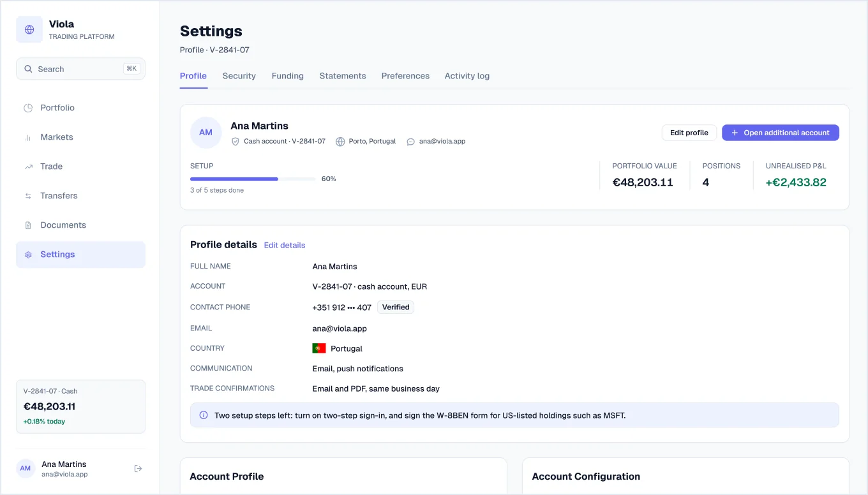
Task: Click 'Email and PDF, same business day' text
Action: pyautogui.click(x=376, y=388)
